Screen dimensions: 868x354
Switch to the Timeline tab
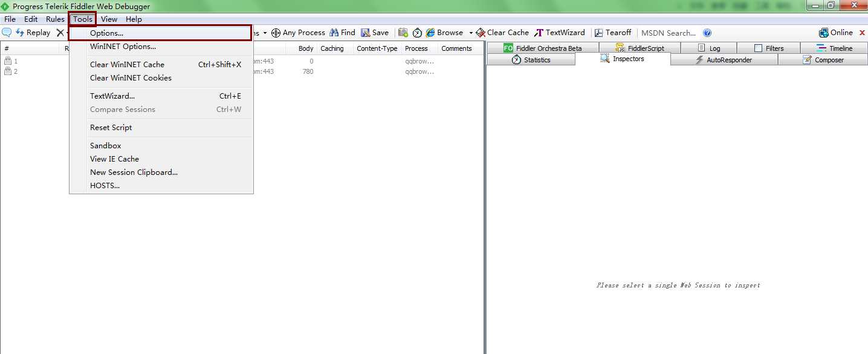coord(834,48)
